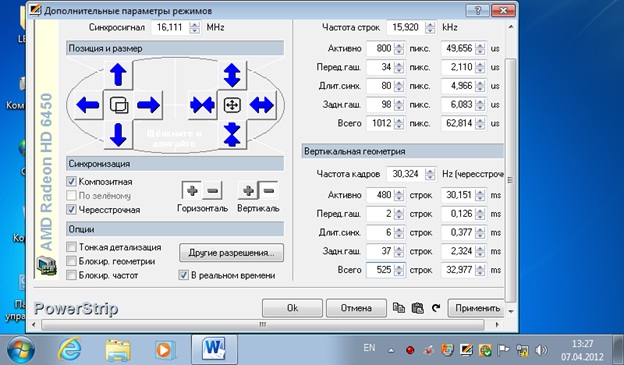Image resolution: width=624 pixels, height=365 pixels.
Task: Click the horizontal polarity plus button
Action: coord(192,191)
